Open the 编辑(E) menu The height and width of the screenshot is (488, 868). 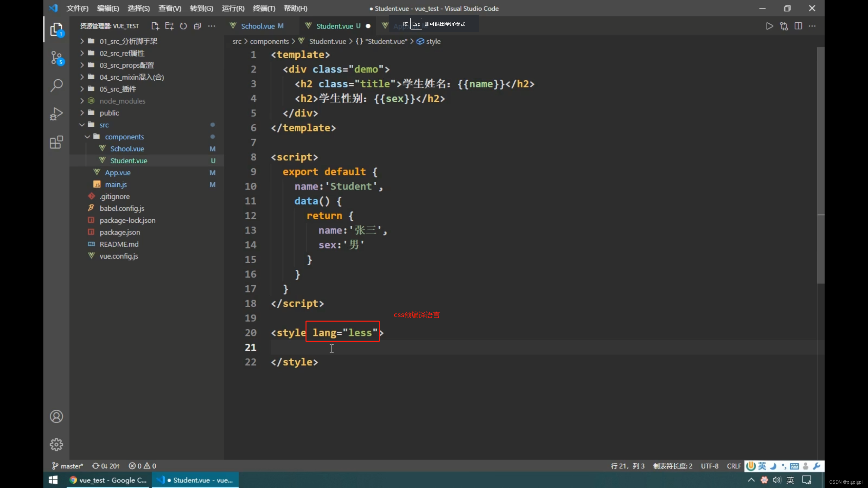coord(108,8)
